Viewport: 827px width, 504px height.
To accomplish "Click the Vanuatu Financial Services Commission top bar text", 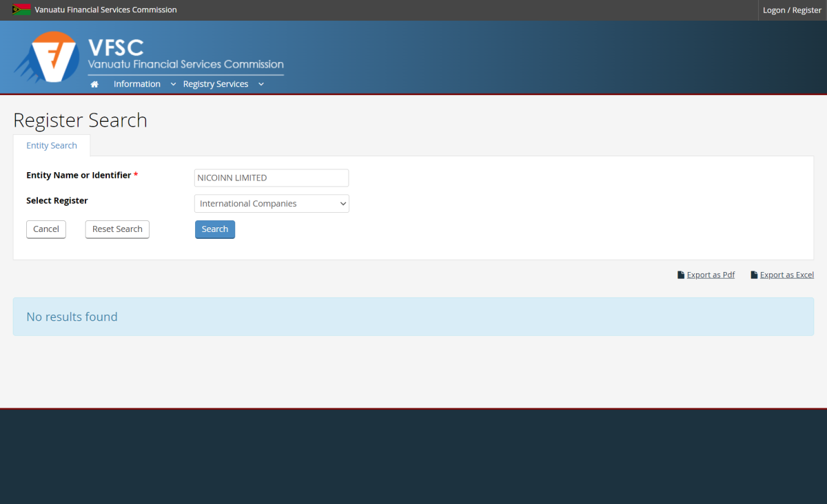I will 105,10.
